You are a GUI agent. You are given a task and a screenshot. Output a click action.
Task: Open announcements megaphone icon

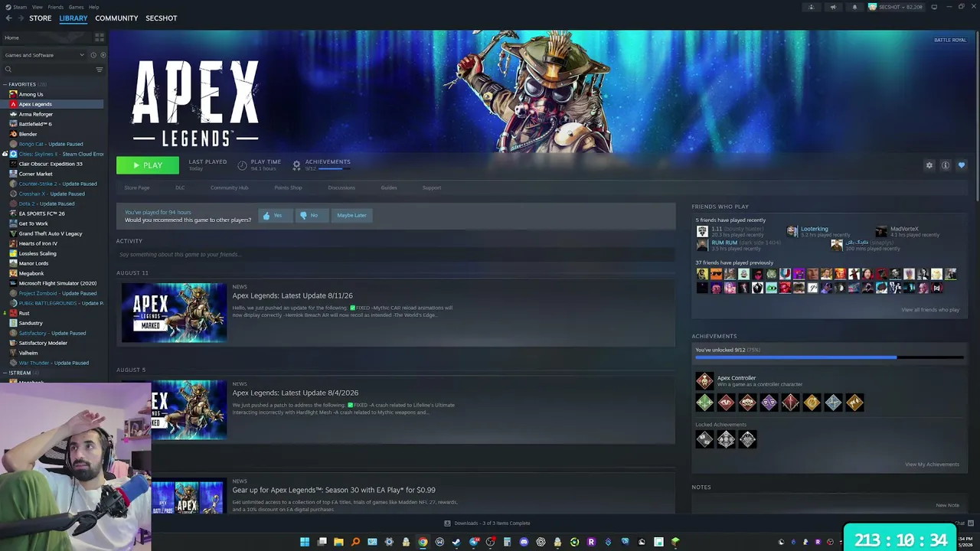click(833, 7)
